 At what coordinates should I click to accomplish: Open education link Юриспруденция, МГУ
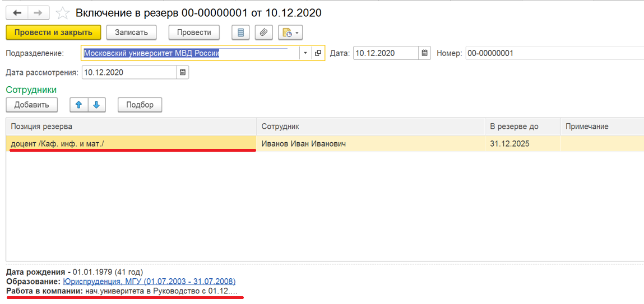[149, 282]
